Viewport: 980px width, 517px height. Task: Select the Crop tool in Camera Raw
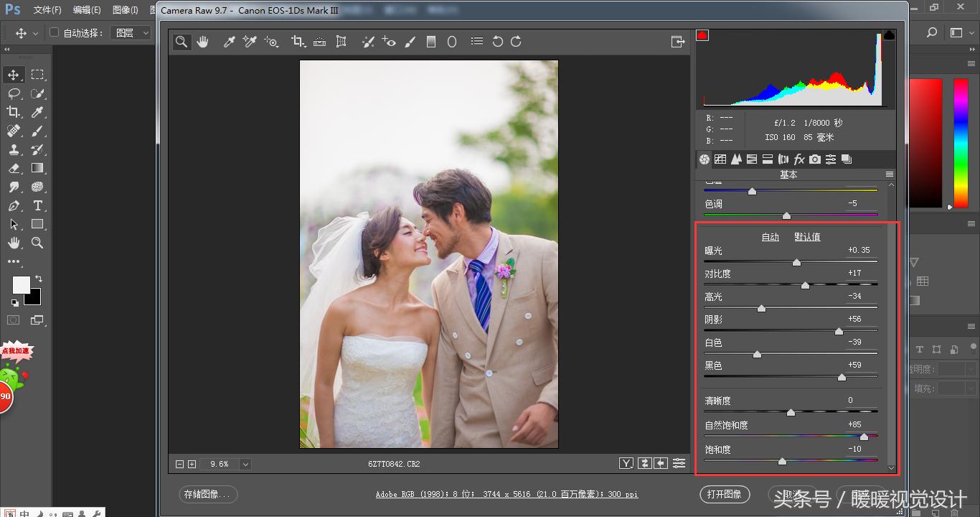tap(298, 42)
